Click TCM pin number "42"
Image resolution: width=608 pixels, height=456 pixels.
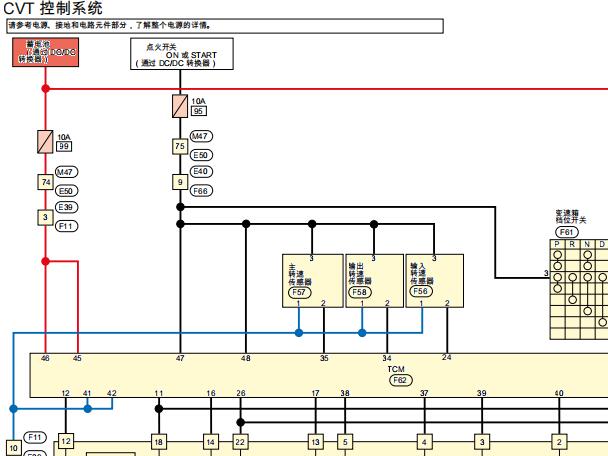pos(112,393)
